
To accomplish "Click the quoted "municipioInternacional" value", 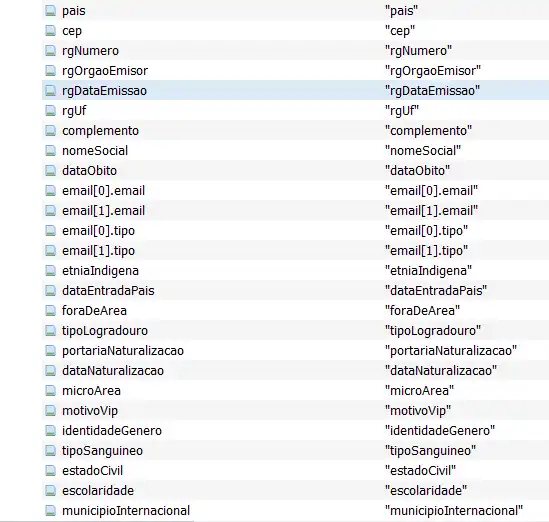I will tap(454, 510).
